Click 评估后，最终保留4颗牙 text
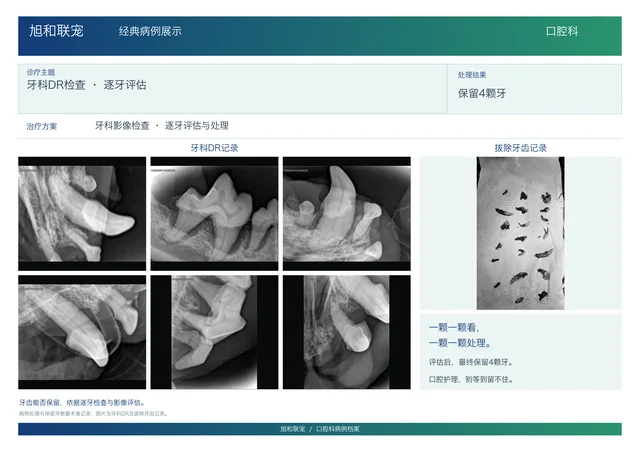This screenshot has width=640, height=452. 471,362
